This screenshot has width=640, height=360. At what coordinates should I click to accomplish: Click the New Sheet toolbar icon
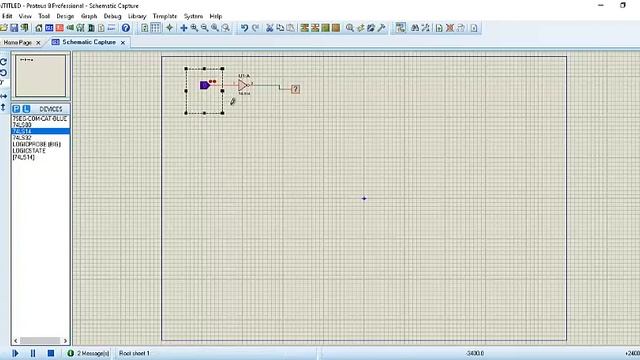pyautogui.click(x=439, y=28)
